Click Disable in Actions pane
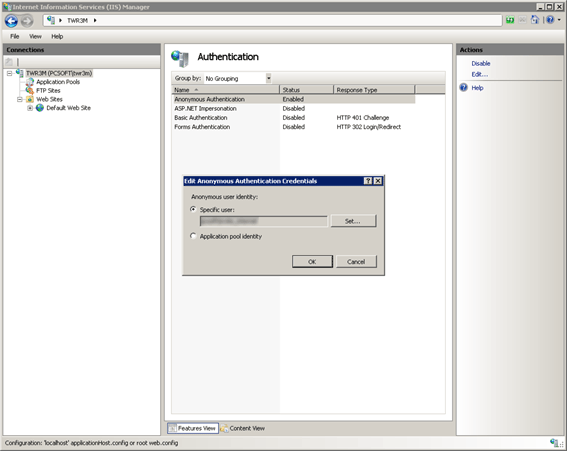 [481, 63]
